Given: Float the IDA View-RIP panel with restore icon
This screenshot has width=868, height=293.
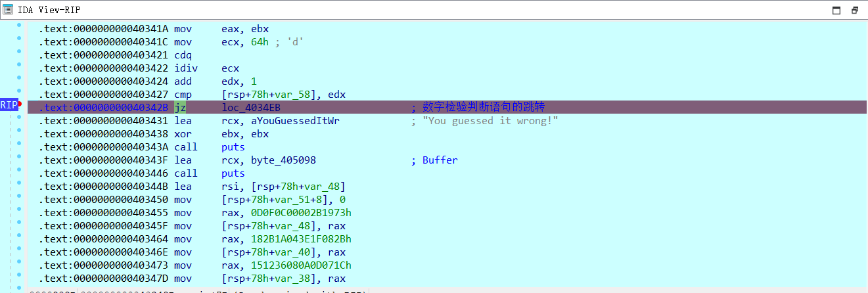Looking at the screenshot, I should click(x=855, y=10).
